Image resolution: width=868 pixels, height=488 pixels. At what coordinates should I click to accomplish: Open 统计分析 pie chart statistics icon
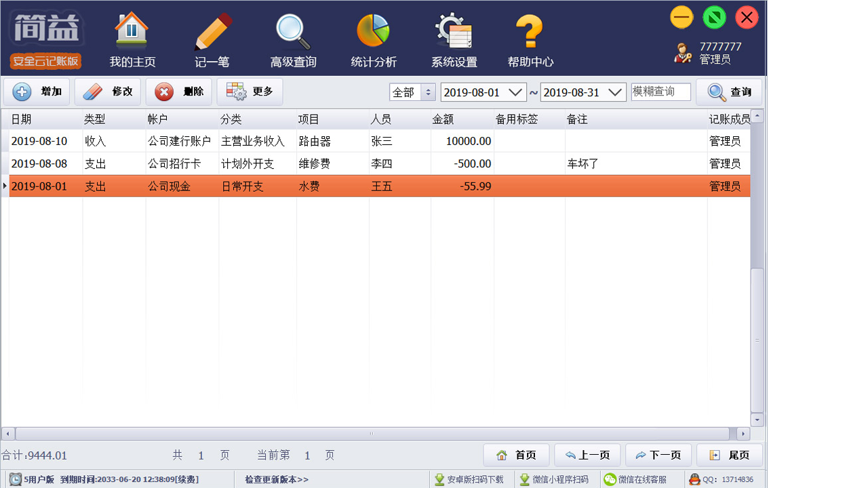point(373,30)
